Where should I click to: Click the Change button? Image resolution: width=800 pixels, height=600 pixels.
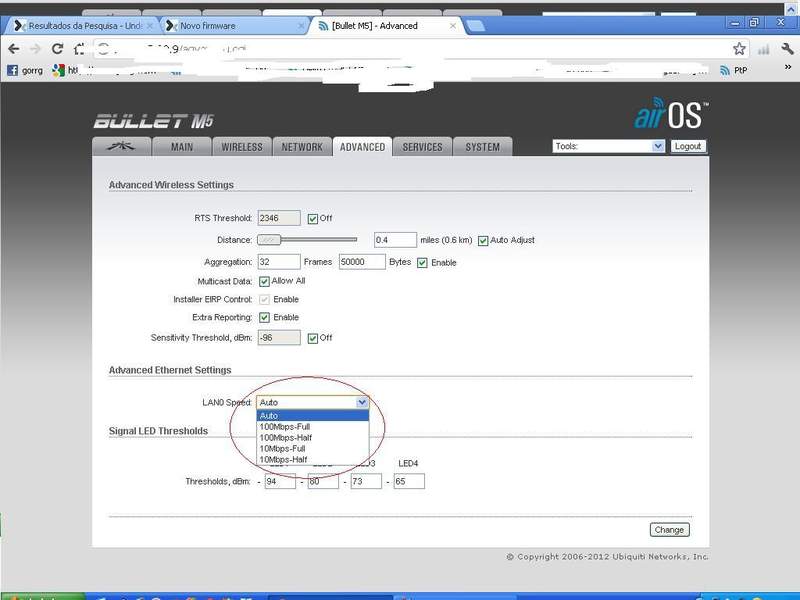pos(669,530)
